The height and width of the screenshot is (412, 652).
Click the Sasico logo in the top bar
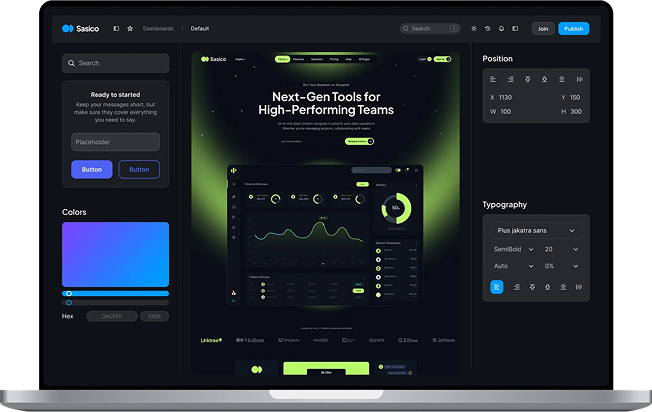(x=80, y=29)
